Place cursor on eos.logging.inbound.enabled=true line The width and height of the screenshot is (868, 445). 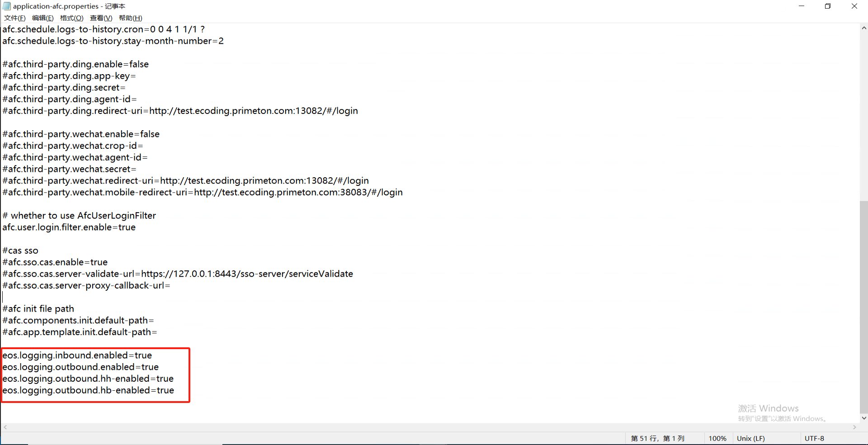tap(77, 355)
